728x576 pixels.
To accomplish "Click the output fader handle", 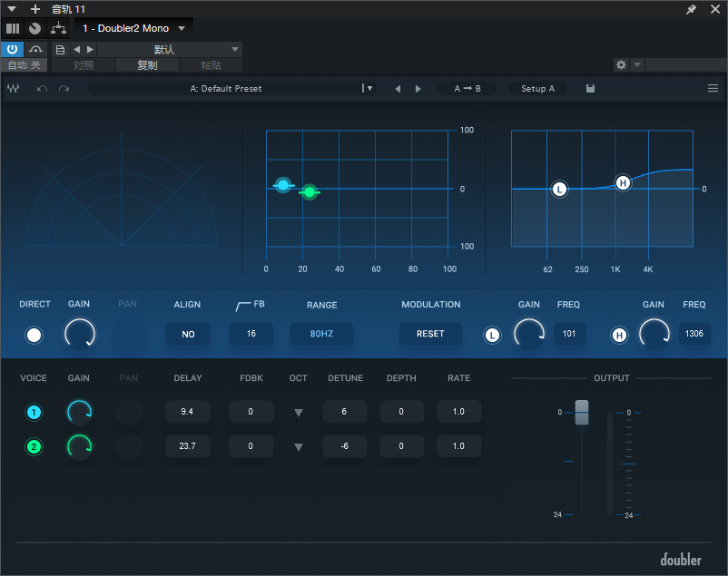I will [582, 412].
